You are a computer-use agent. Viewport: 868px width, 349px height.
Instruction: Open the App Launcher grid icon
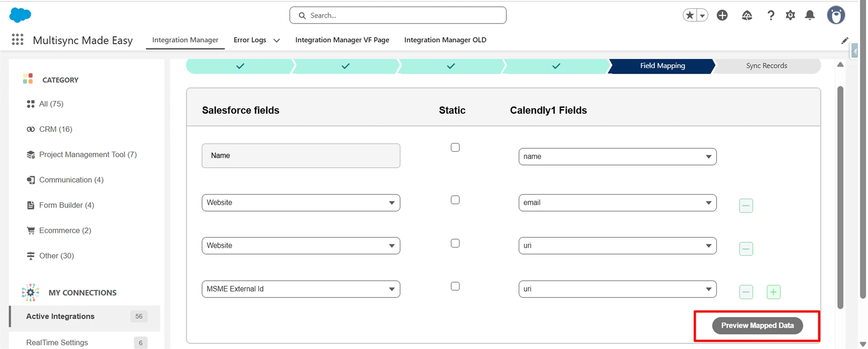coord(18,40)
